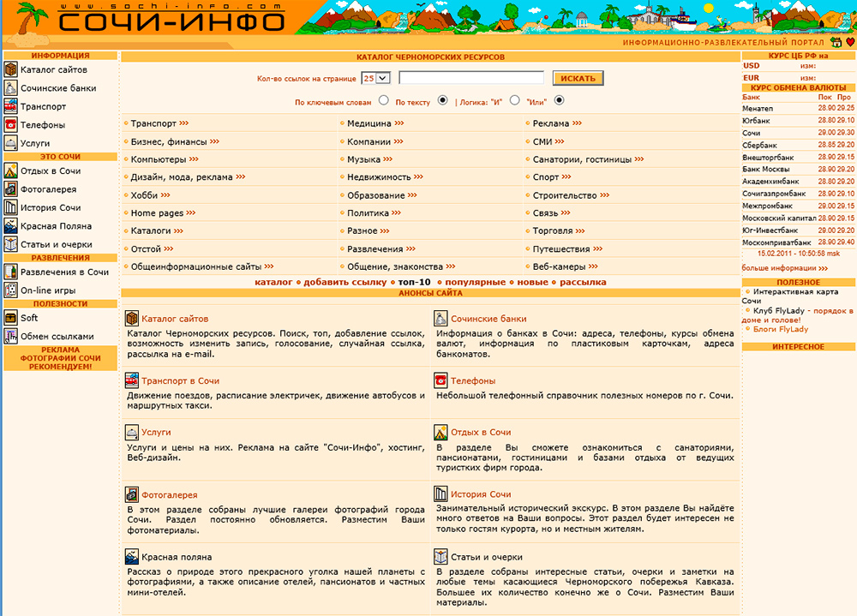The height and width of the screenshot is (616, 857).
Task: Click the sidebar Фотогалерея icon
Action: click(11, 189)
